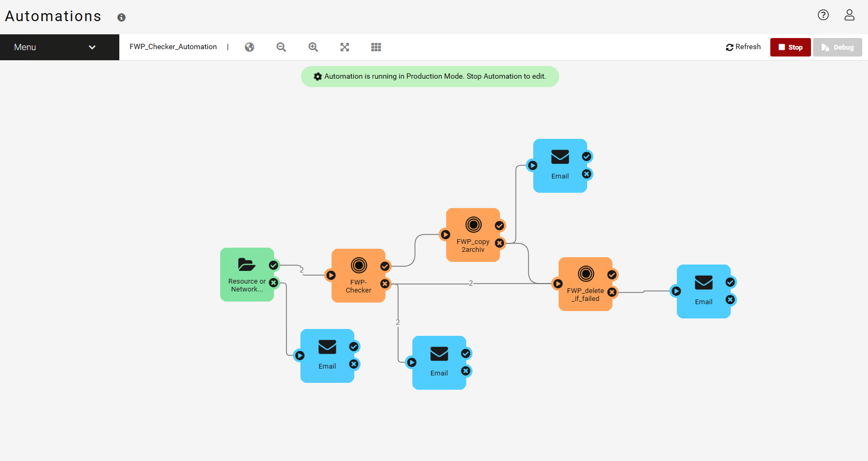Toggle the grid view icon
This screenshot has height=461, width=868.
tap(376, 47)
